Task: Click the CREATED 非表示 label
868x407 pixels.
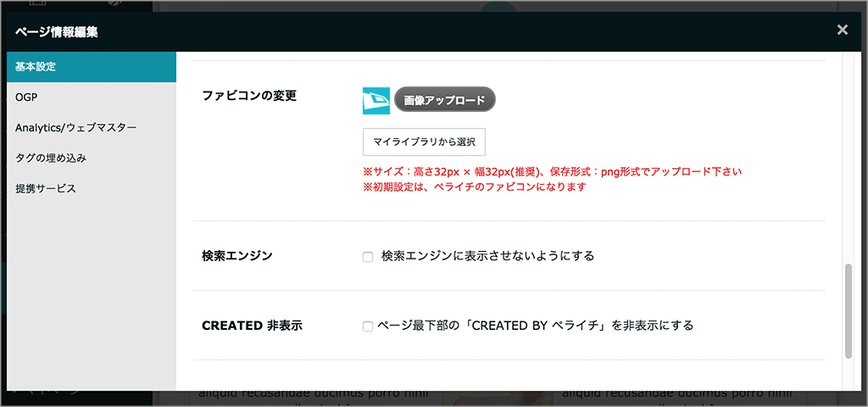Action: [x=252, y=326]
